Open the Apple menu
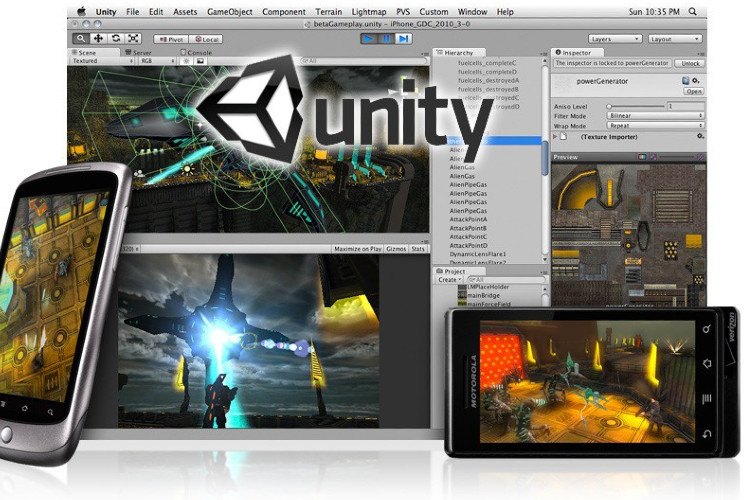 [82, 11]
